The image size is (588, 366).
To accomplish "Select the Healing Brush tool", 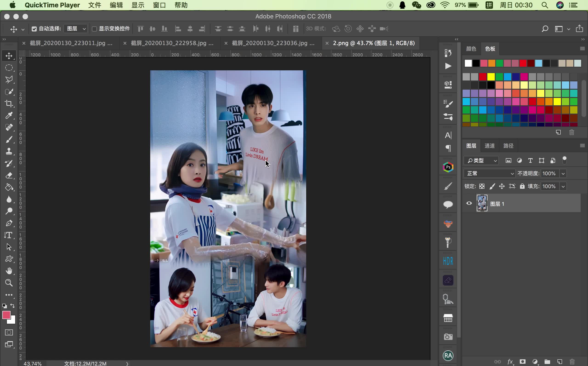I will [x=9, y=127].
